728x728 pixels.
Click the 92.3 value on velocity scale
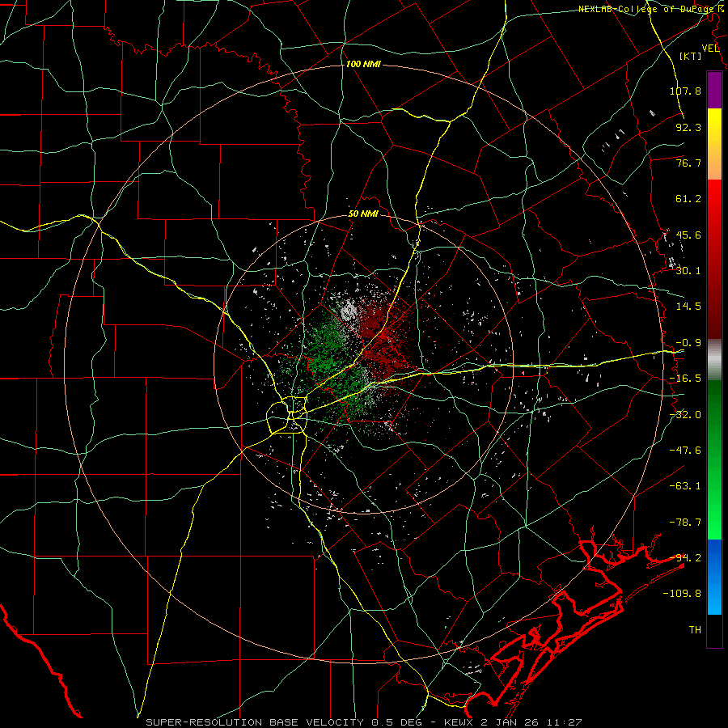[x=688, y=127]
